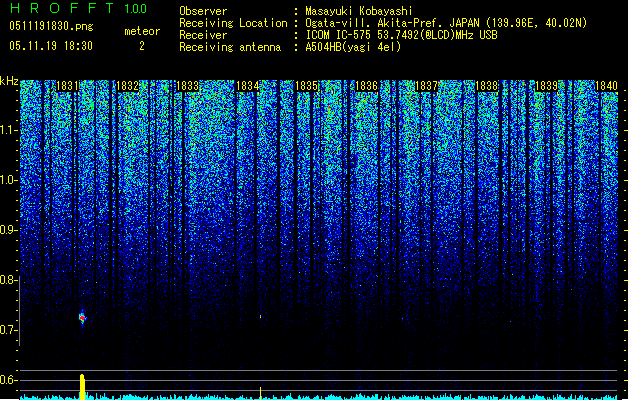629x400 pixels.
Task: Click the Receiving Location field label
Action: tap(233, 23)
